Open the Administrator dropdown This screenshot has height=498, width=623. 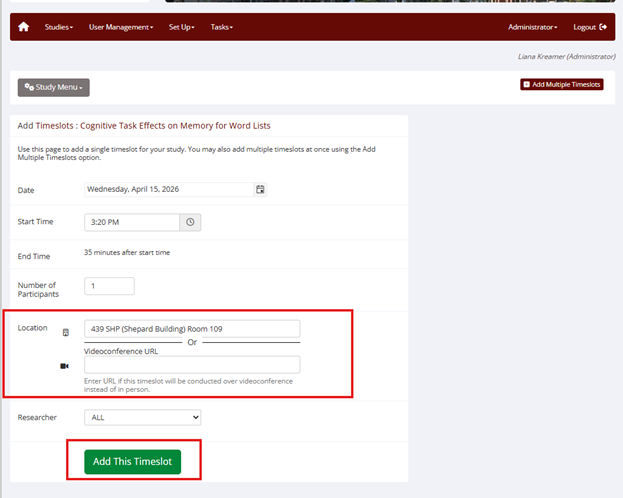point(532,27)
